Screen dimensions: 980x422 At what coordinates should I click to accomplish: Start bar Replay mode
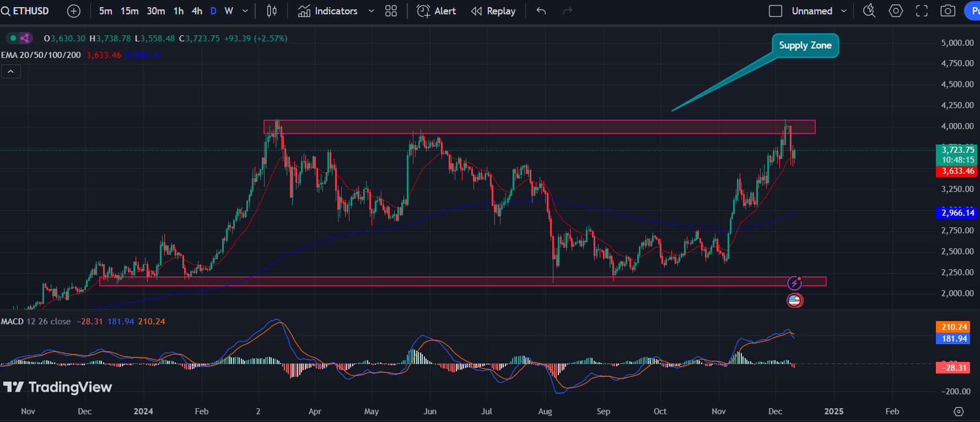pyautogui.click(x=493, y=11)
